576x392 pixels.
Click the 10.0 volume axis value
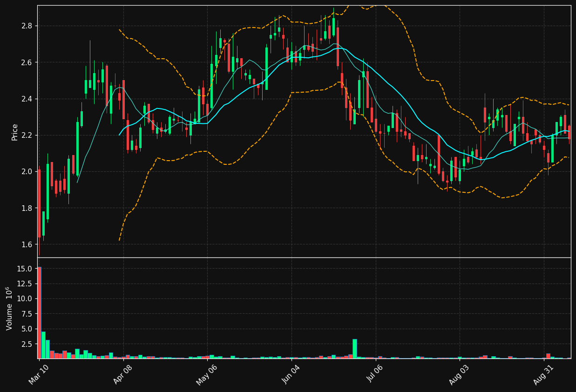(24, 298)
